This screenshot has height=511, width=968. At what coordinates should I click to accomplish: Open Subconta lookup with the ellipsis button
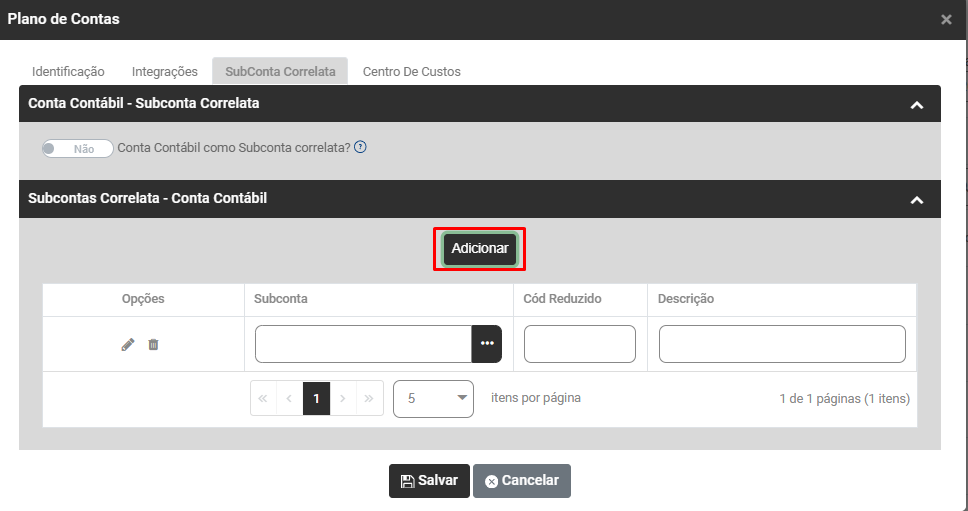coord(487,344)
